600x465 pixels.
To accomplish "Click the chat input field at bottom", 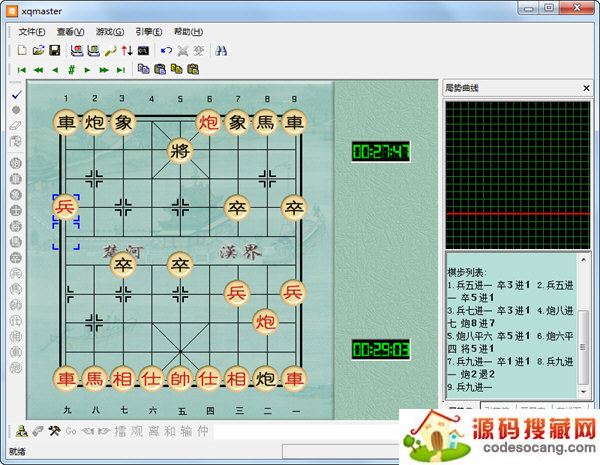I will (x=305, y=432).
